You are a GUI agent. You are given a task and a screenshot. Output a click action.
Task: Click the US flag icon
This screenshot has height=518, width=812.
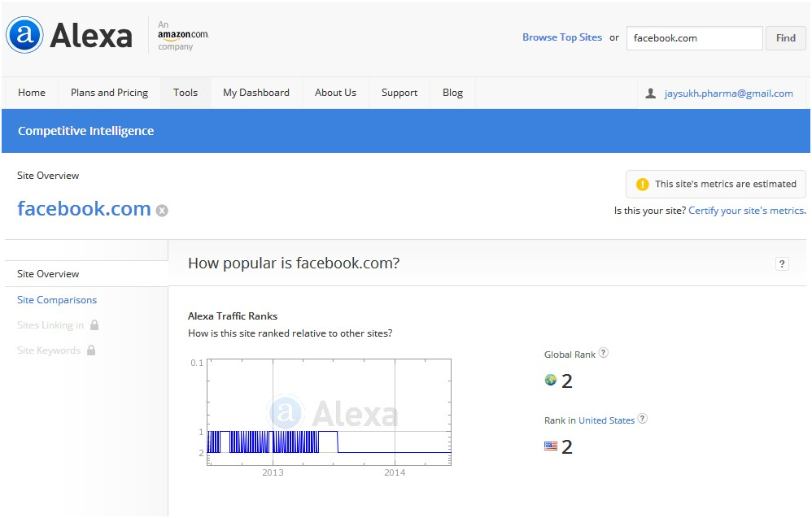click(x=551, y=446)
